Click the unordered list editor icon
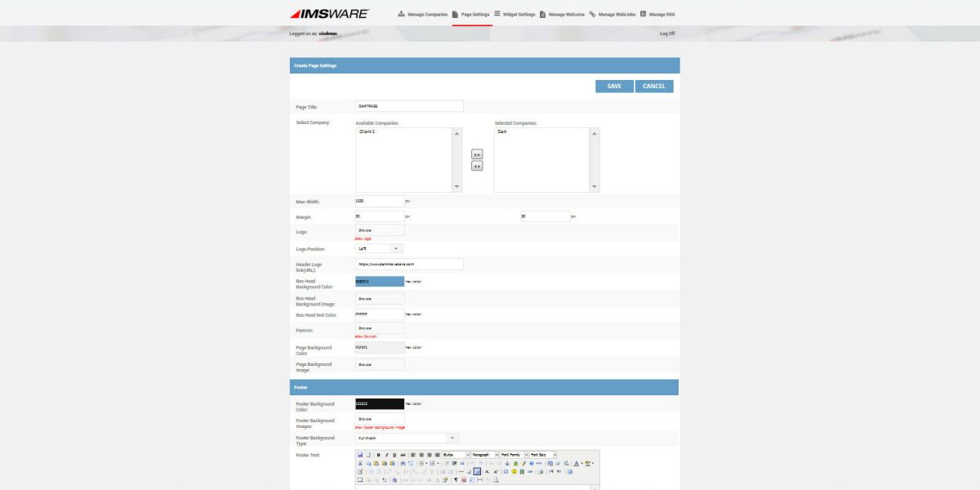This screenshot has width=980, height=490. (x=420, y=463)
